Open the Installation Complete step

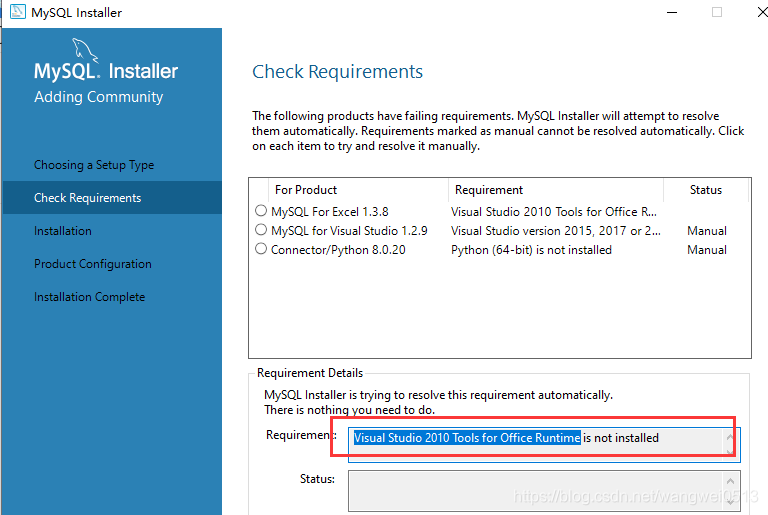(89, 297)
